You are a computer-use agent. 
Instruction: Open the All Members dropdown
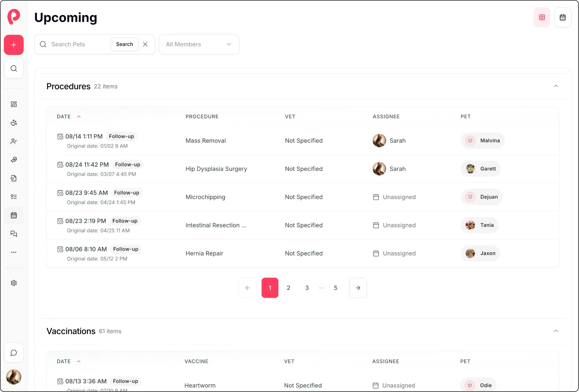[x=199, y=44]
